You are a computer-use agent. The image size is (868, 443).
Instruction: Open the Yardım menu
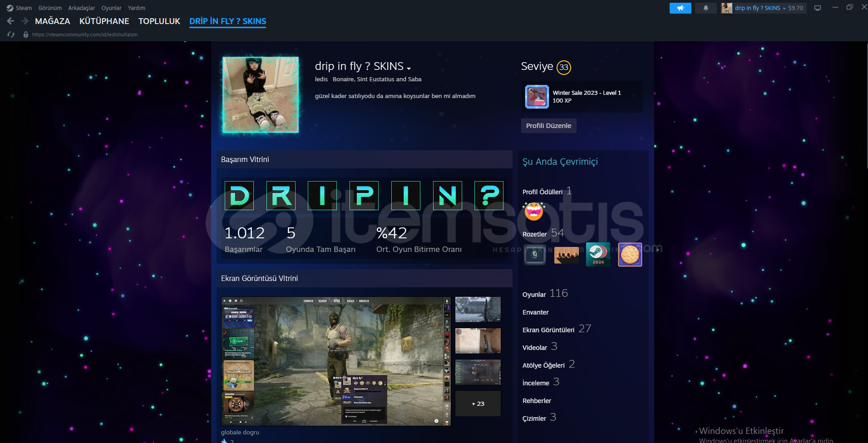[137, 8]
